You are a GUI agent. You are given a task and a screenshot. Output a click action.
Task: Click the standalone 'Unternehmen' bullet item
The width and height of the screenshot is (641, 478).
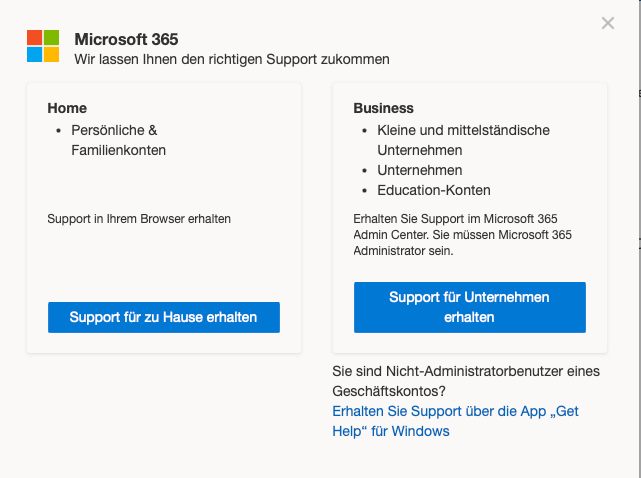pyautogui.click(x=420, y=170)
